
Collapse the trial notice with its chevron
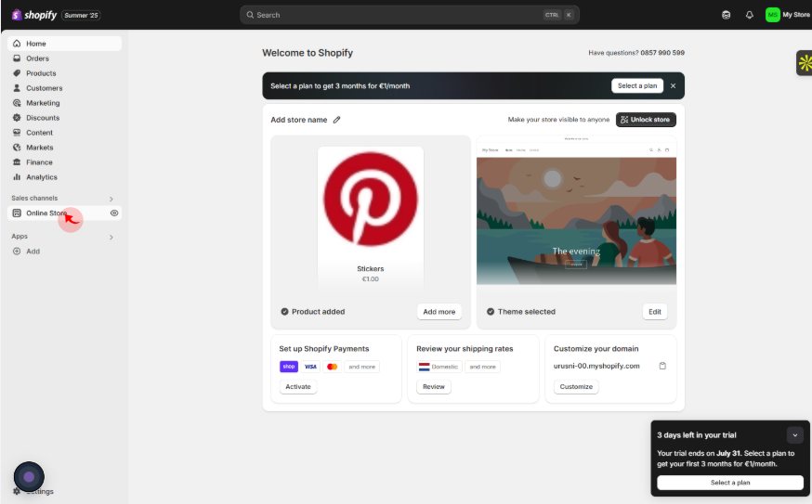[x=795, y=435]
